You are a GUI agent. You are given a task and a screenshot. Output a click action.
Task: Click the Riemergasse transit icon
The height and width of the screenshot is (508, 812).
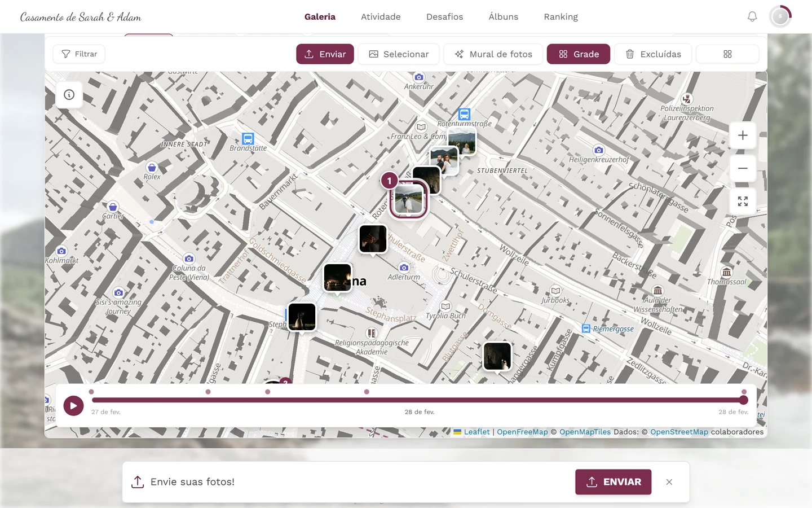pos(586,329)
